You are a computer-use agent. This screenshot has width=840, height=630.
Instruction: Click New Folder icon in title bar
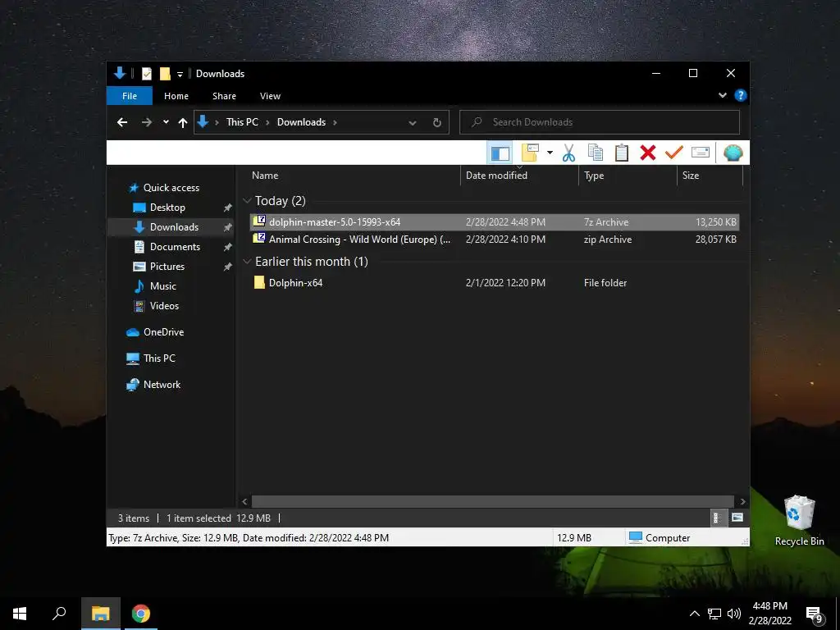click(165, 74)
